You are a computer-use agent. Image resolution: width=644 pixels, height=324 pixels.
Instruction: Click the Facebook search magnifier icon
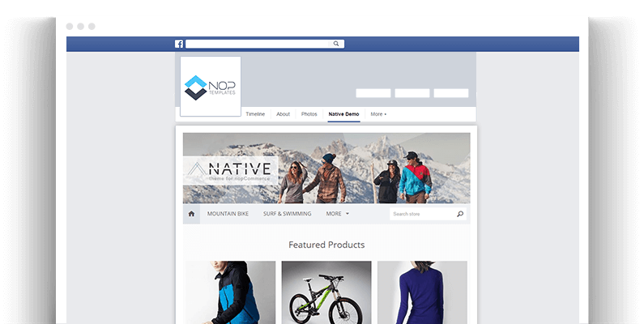[336, 44]
